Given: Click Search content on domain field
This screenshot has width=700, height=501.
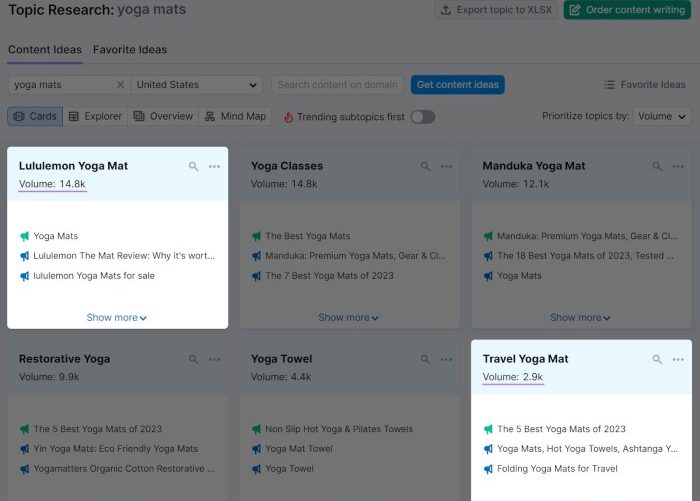Looking at the screenshot, I should (x=338, y=84).
